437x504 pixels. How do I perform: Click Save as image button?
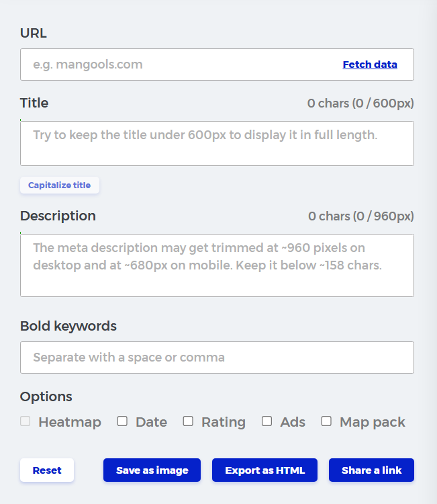coord(152,470)
